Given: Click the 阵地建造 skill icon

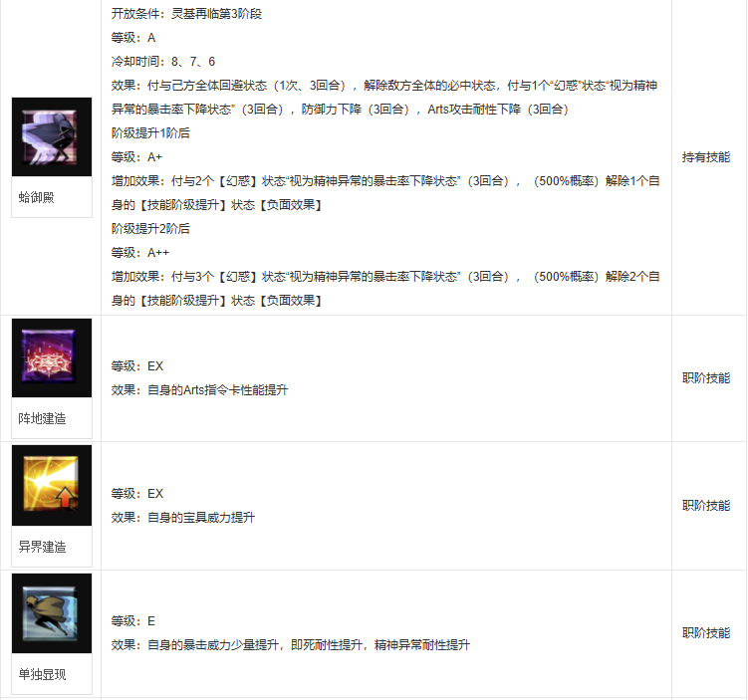Looking at the screenshot, I should pyautogui.click(x=52, y=357).
